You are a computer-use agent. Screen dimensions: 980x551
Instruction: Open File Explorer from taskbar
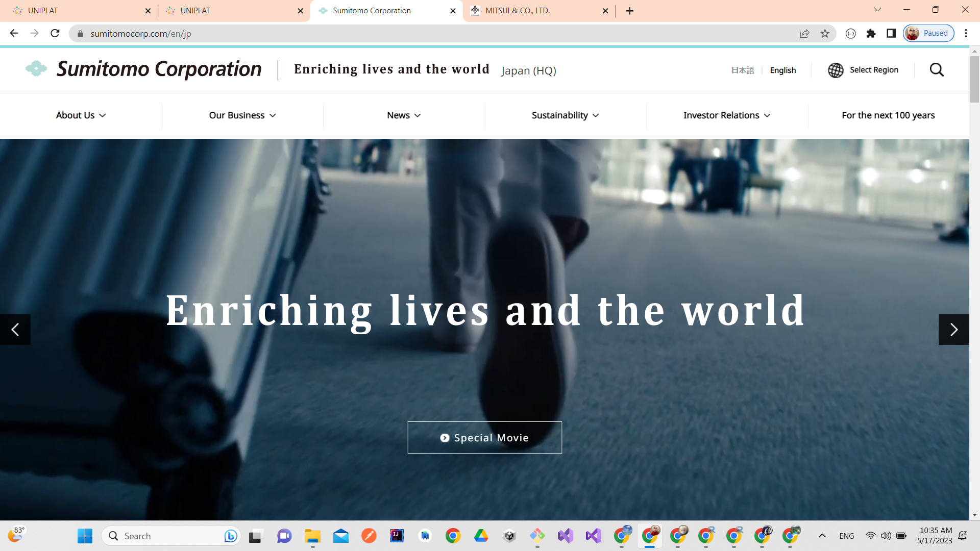(x=312, y=536)
